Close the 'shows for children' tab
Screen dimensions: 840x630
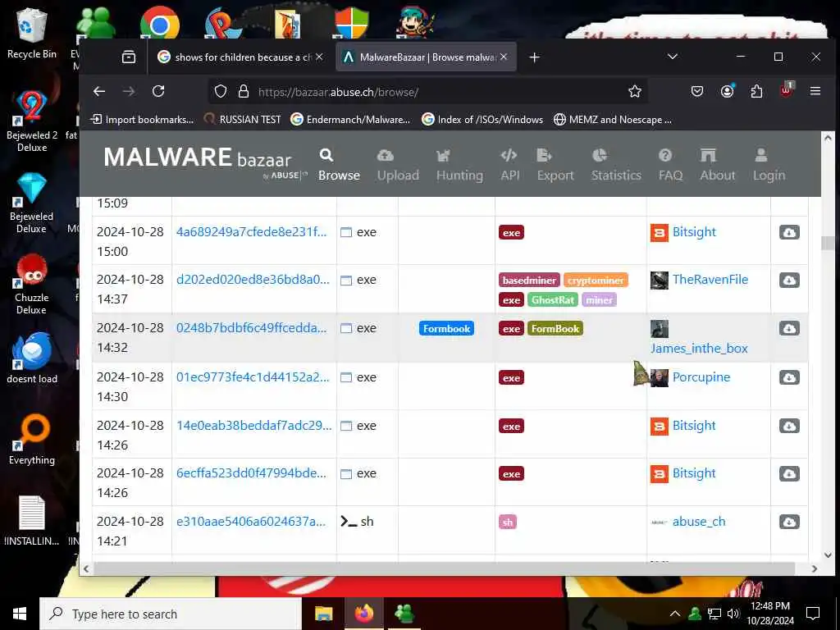point(319,57)
